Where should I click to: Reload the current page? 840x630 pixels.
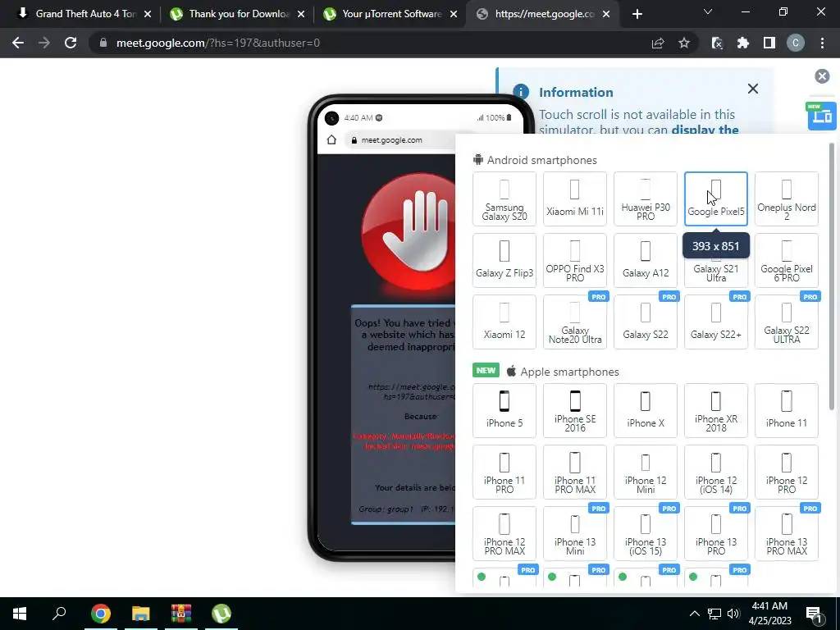71,43
